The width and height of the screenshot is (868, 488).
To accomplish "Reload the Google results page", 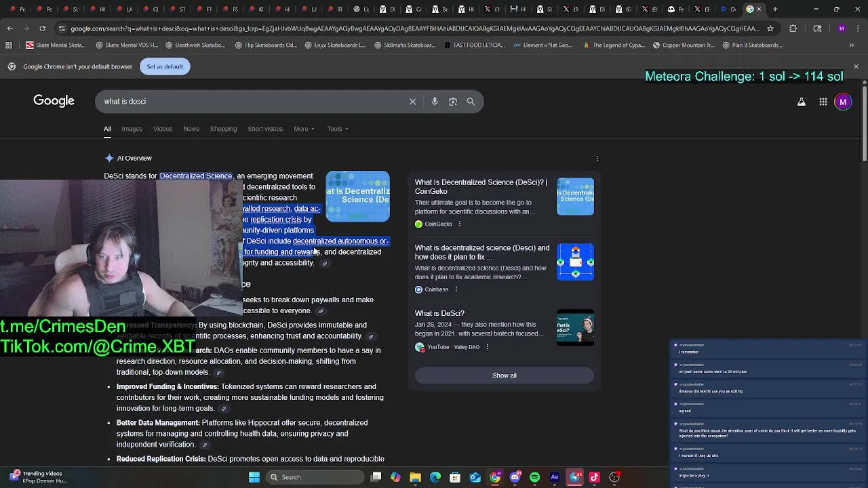I will [42, 28].
